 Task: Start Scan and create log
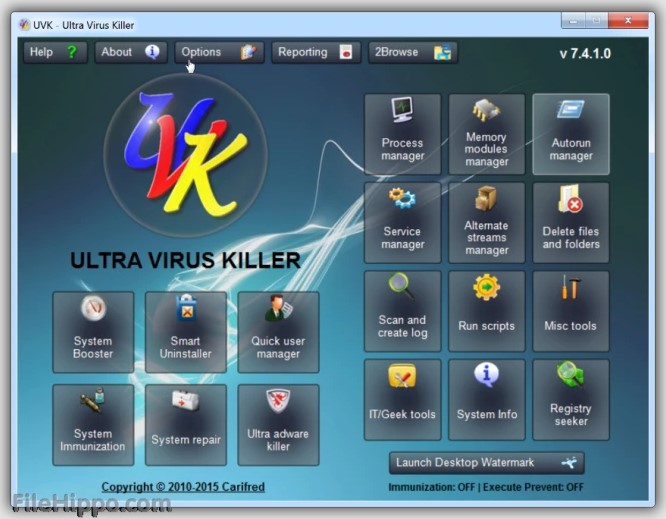point(402,311)
